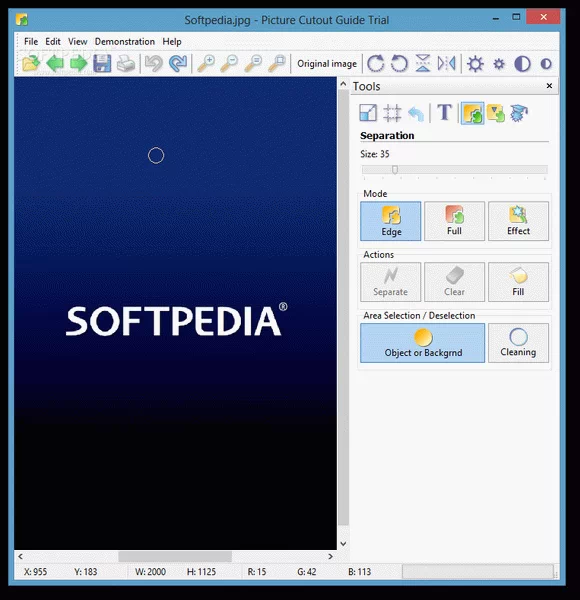Select the Resize tool in Tools panel

point(368,113)
